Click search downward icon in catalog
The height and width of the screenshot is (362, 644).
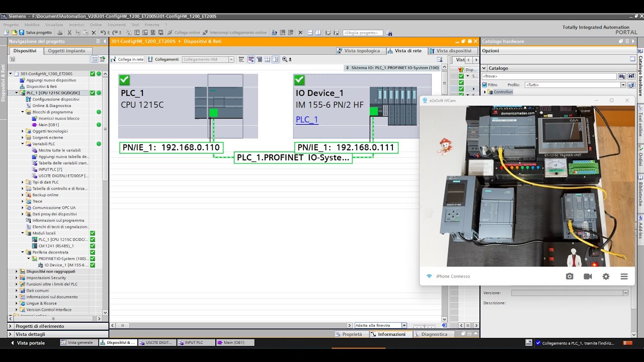(622, 76)
